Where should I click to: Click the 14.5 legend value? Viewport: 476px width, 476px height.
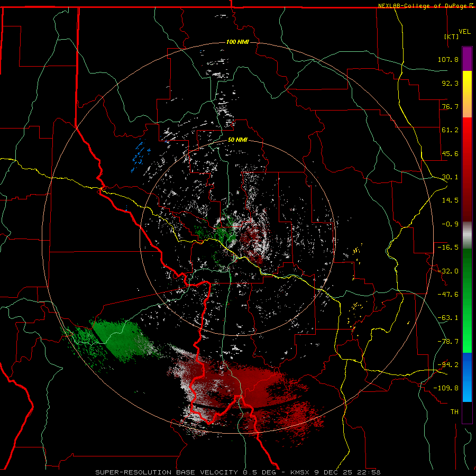point(450,200)
